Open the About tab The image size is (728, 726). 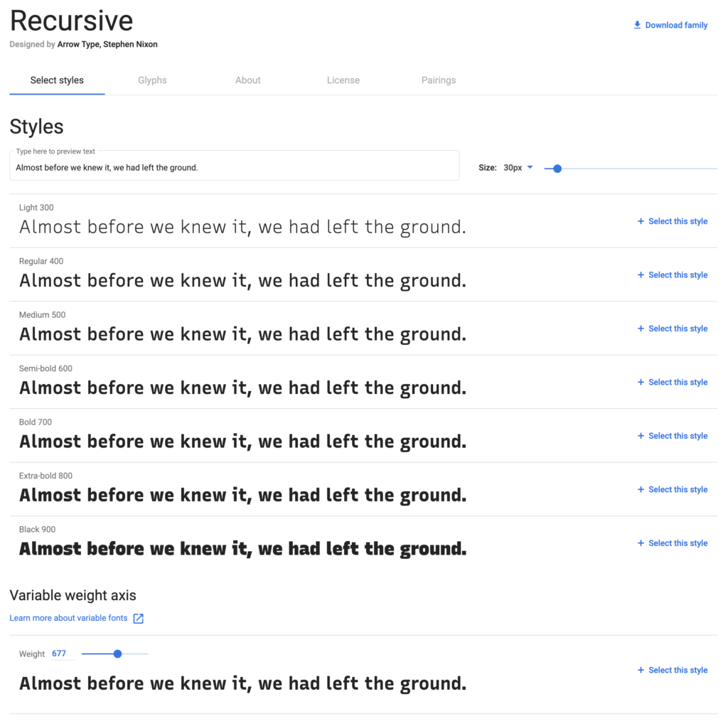point(248,80)
